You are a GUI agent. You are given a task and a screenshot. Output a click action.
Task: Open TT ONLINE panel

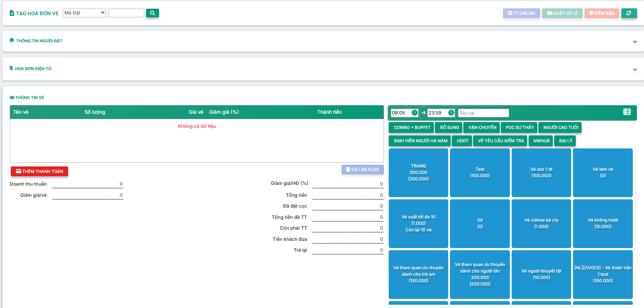point(521,13)
